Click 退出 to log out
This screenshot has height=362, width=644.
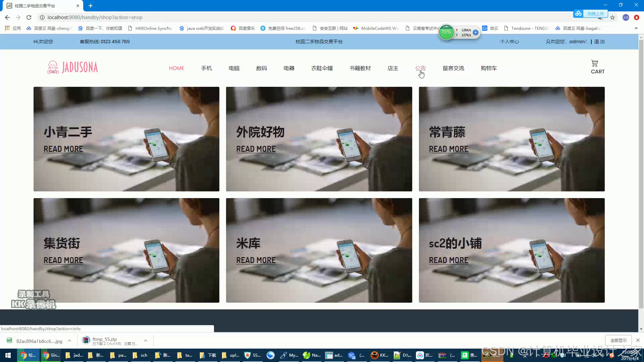point(599,42)
